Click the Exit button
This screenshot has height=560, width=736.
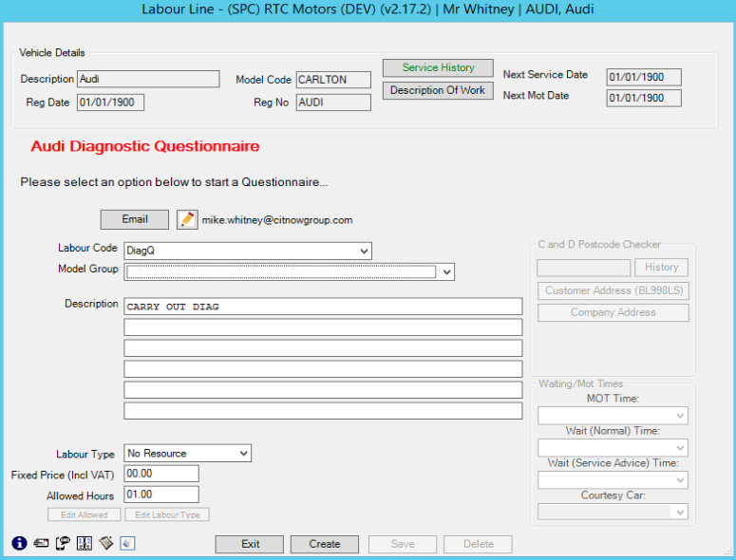pyautogui.click(x=250, y=544)
